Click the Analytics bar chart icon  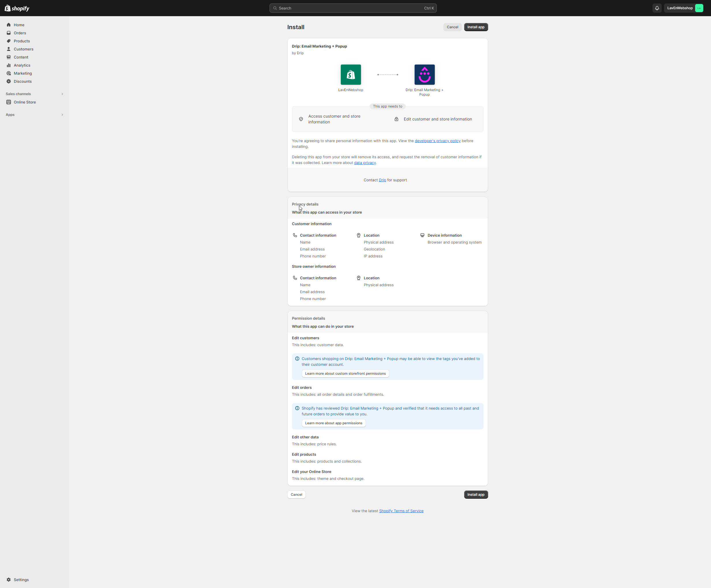point(9,65)
